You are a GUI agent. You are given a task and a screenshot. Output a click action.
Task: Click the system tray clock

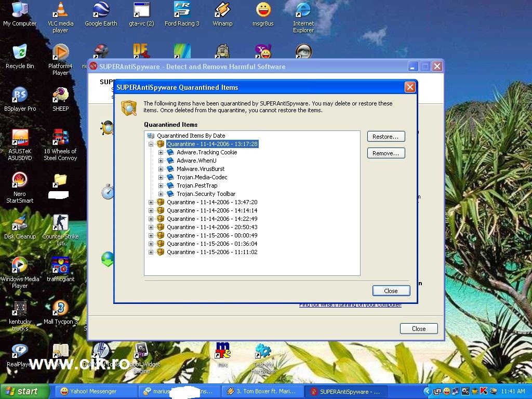point(513,391)
